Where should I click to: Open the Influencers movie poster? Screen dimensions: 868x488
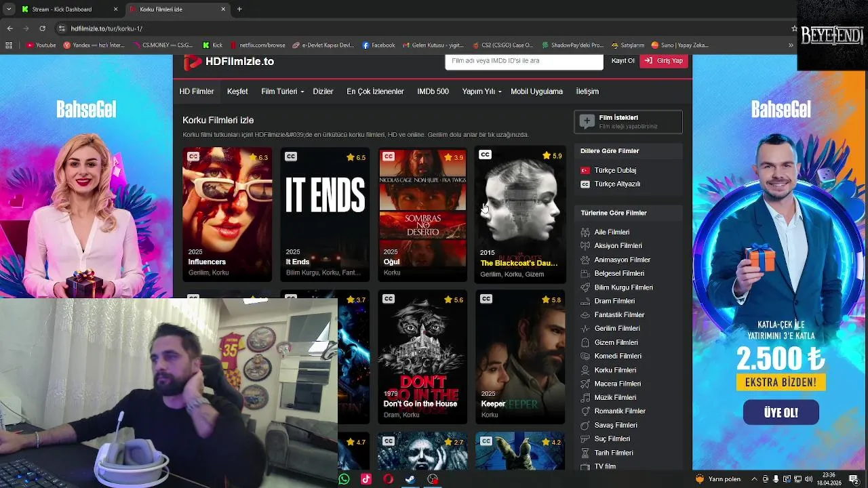227,214
